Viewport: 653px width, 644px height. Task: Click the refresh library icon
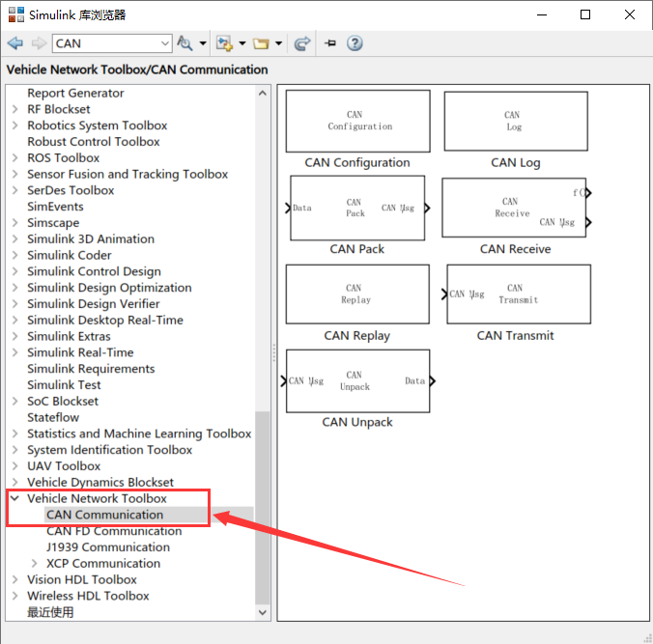pos(302,43)
